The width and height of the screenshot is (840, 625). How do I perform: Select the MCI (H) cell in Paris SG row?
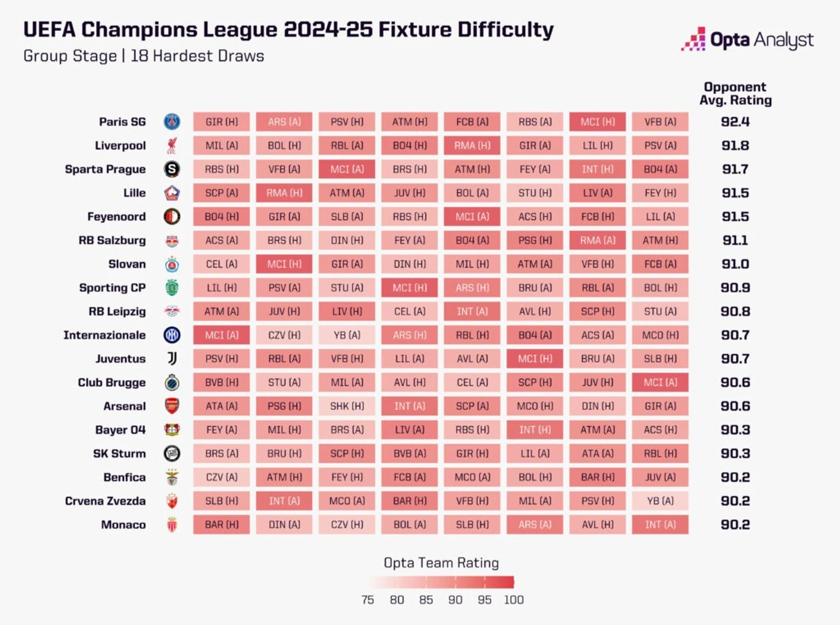point(597,122)
